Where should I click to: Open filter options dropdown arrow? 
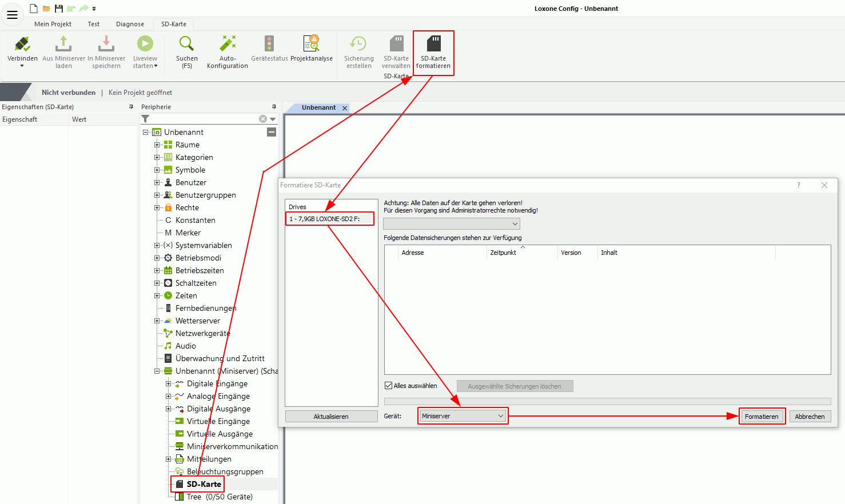point(273,119)
